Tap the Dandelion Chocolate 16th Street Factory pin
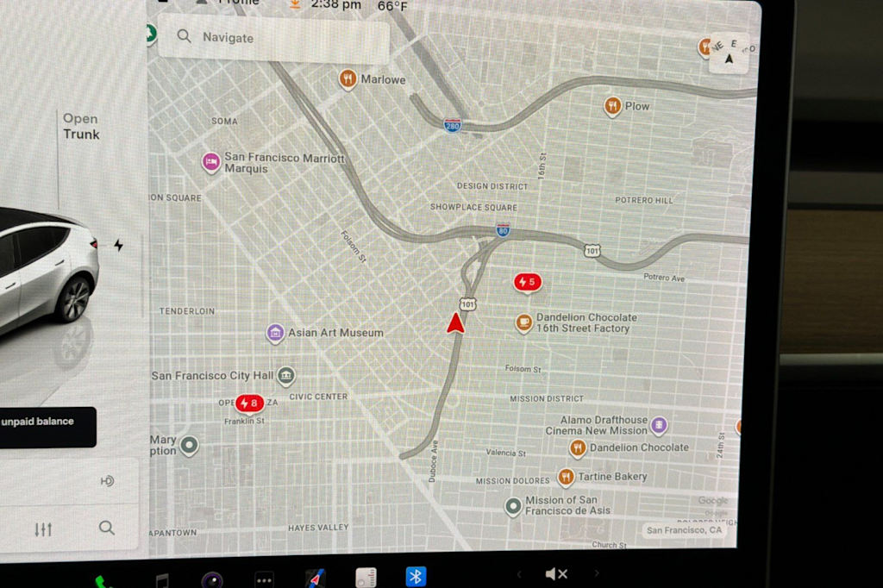 tap(523, 322)
